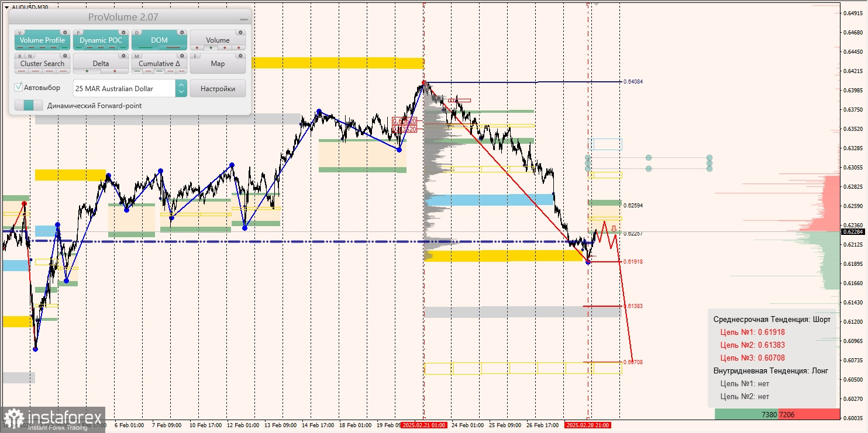Screen dimensions: 868x433
Task: Toggle Map module
Action: pos(218,63)
